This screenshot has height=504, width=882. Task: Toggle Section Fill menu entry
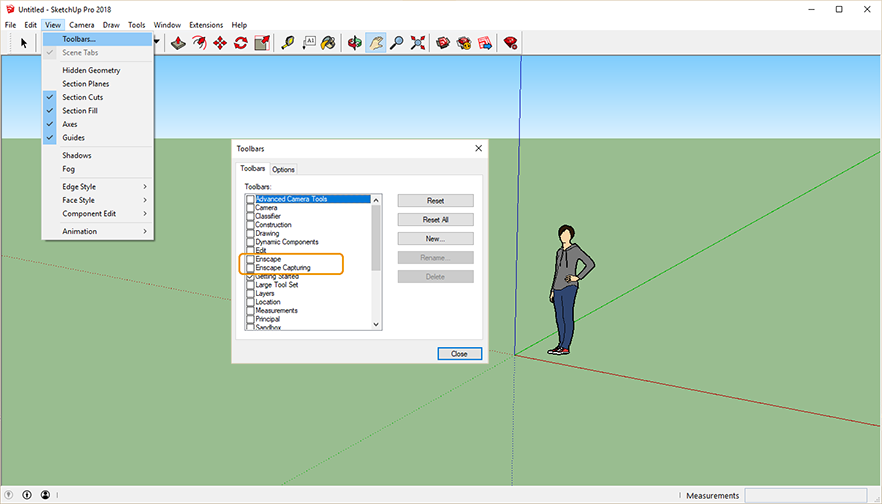tap(98, 111)
